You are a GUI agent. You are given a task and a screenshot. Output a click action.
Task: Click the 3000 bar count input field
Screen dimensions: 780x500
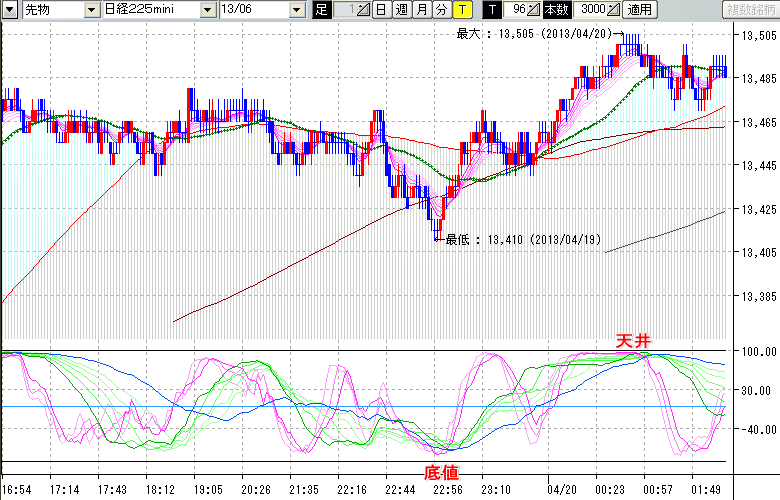[x=591, y=10]
